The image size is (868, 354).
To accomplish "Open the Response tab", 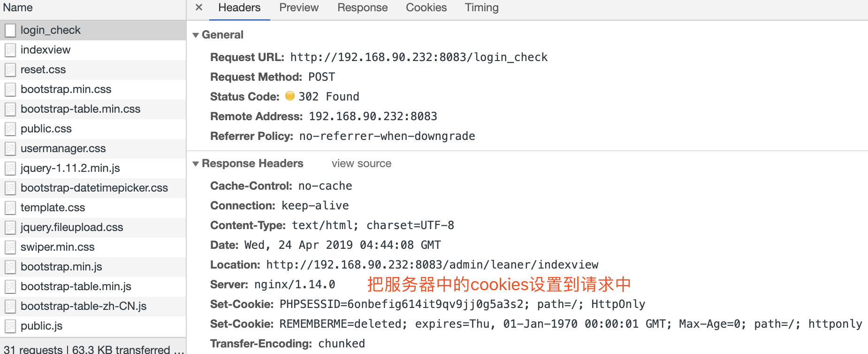I will tap(362, 8).
